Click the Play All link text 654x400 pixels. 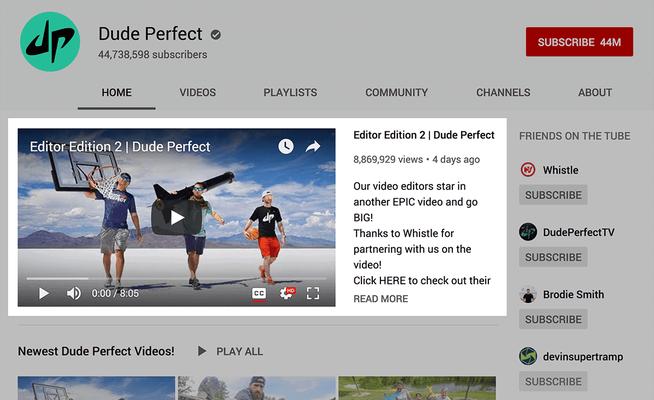point(239,352)
